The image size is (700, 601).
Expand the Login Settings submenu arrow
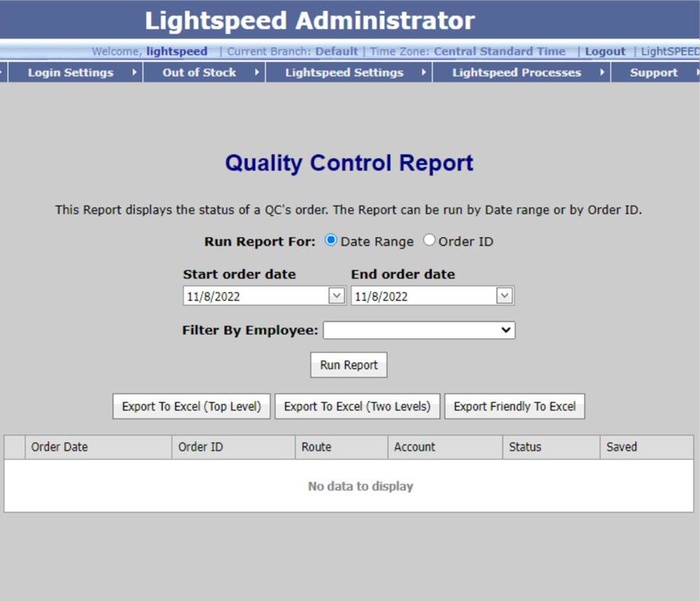(134, 72)
